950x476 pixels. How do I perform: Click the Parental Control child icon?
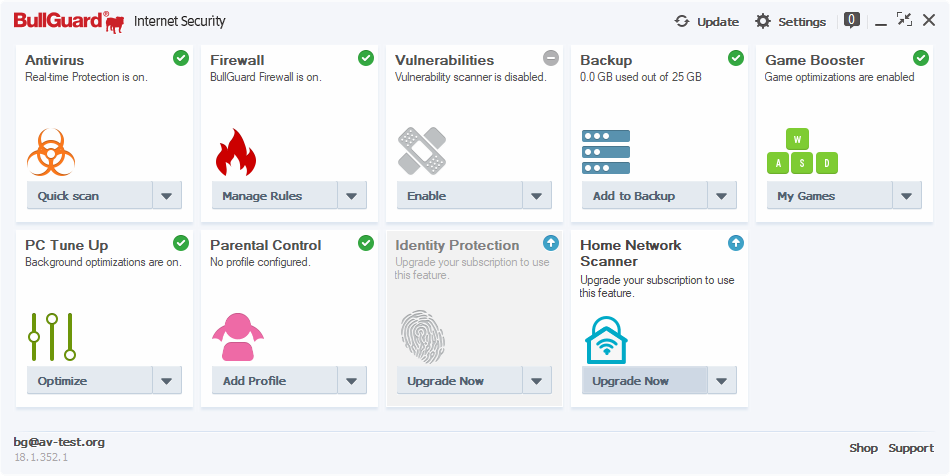point(237,337)
